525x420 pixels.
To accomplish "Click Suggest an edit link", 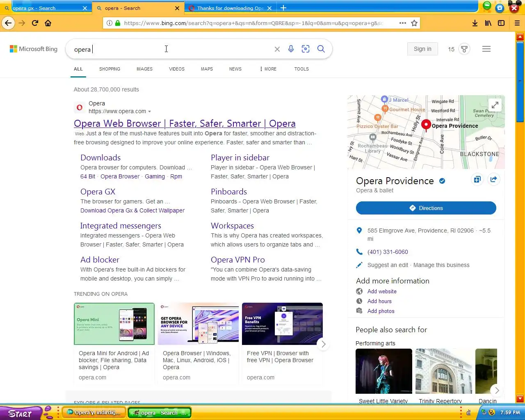I will click(x=388, y=265).
